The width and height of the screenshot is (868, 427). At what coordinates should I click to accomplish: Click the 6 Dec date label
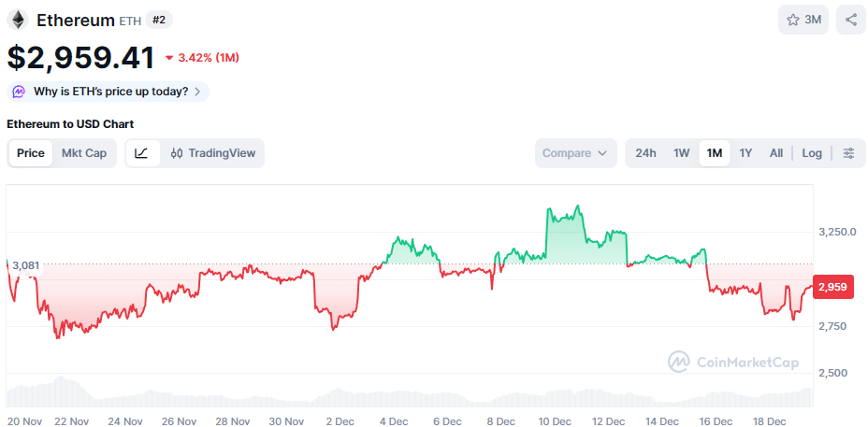[448, 420]
